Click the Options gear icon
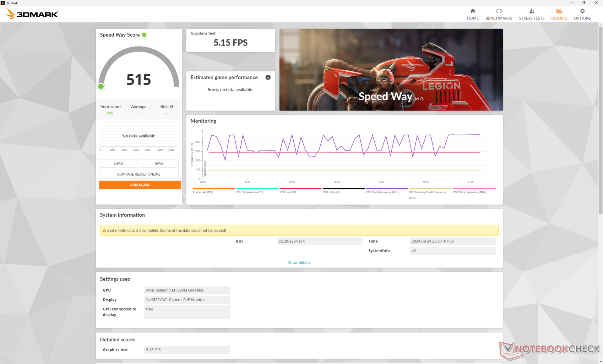This screenshot has width=603, height=364. coord(582,11)
